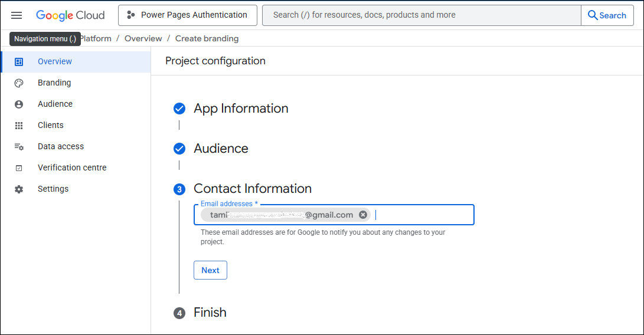Open Data access in the sidebar

point(76,146)
